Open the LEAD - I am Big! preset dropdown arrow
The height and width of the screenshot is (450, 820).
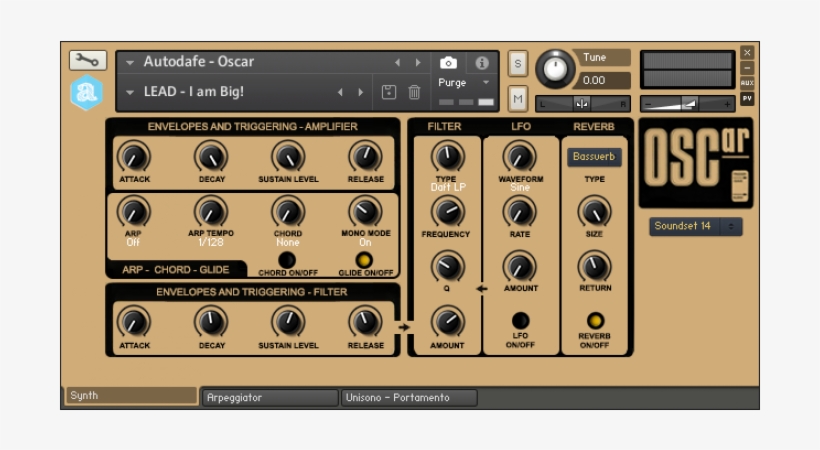129,93
